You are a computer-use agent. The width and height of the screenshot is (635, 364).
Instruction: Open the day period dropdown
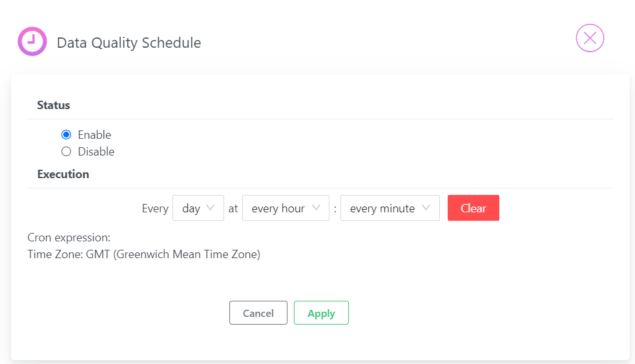tap(198, 208)
